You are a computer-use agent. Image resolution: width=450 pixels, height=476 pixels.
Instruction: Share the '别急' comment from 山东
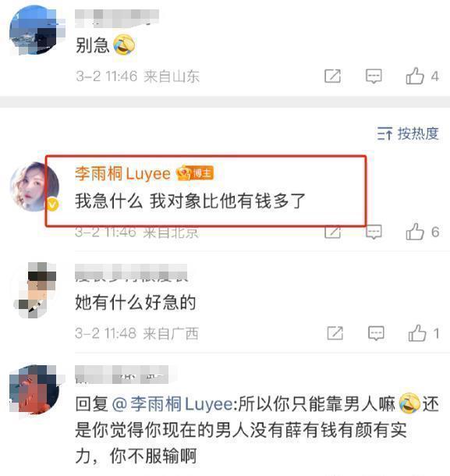tap(332, 76)
